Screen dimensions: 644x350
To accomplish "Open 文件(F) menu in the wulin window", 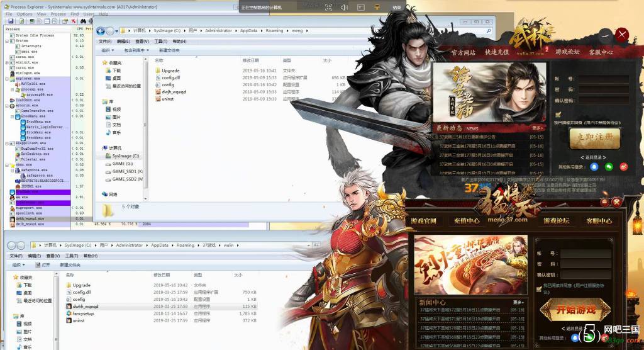I will coord(16,256).
